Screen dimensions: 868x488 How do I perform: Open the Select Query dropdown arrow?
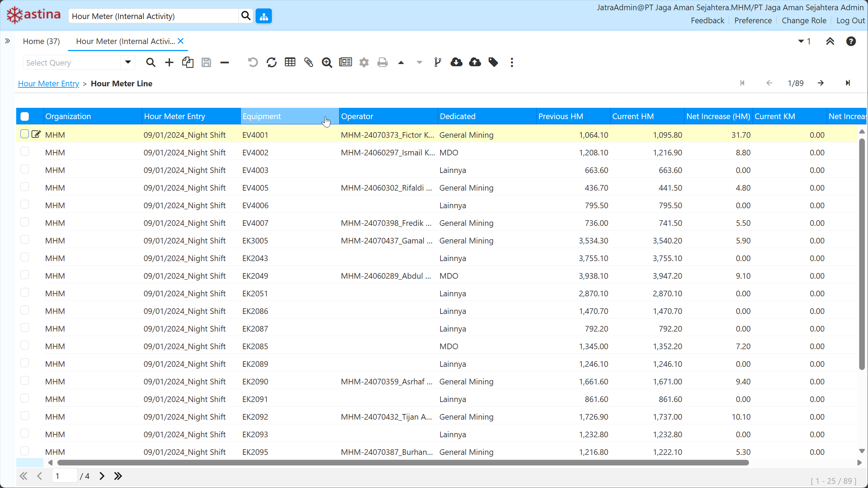(128, 62)
